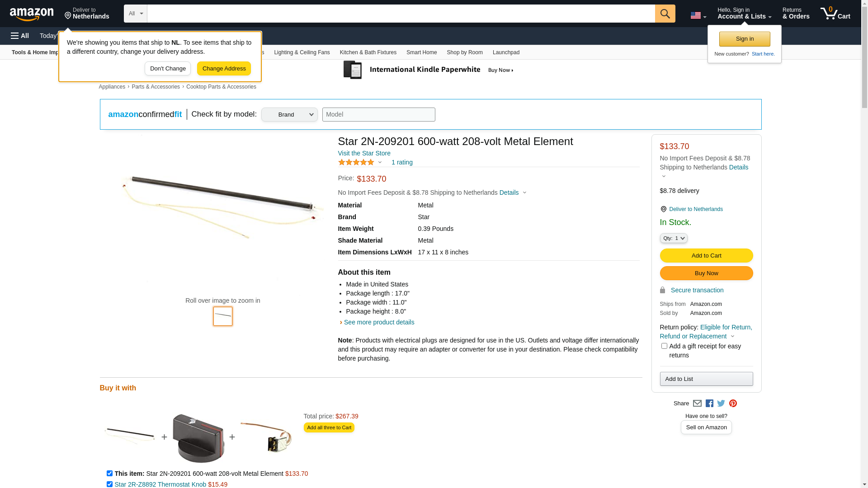This screenshot has height=488, width=868.
Task: Click the search magnifier icon
Action: 665,14
